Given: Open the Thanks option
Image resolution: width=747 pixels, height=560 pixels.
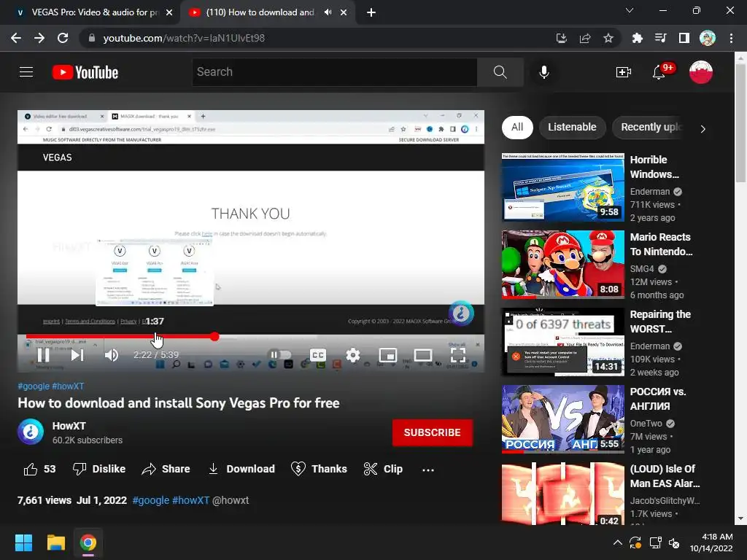Looking at the screenshot, I should tap(319, 469).
